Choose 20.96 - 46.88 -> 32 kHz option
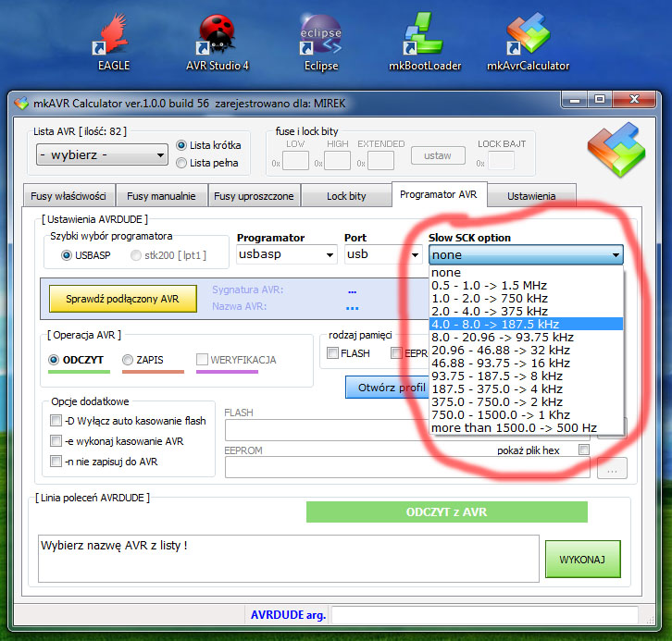Viewport: 672px width, 641px height. pos(526,350)
